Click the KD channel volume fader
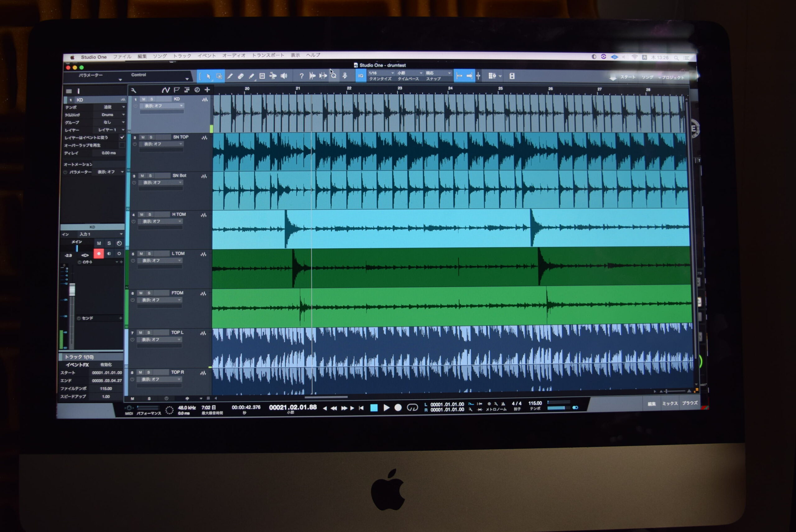This screenshot has width=796, height=532. 72,290
